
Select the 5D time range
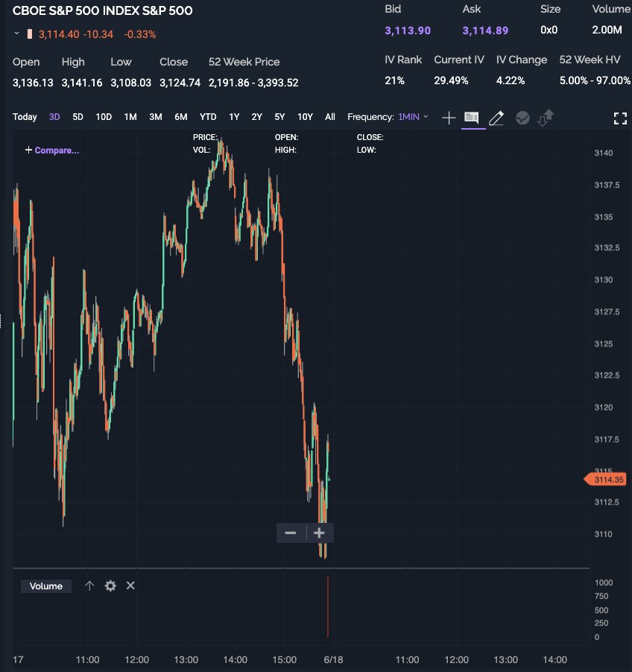(x=78, y=116)
